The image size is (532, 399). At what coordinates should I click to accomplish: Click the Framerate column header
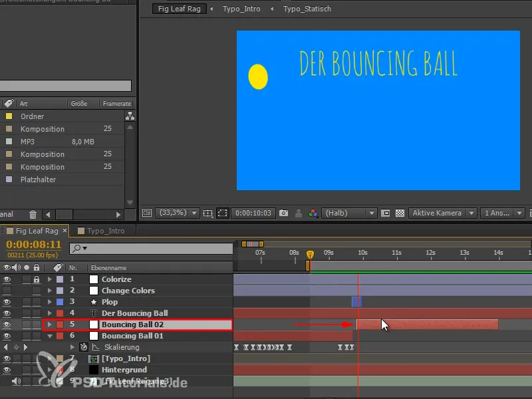[117, 104]
